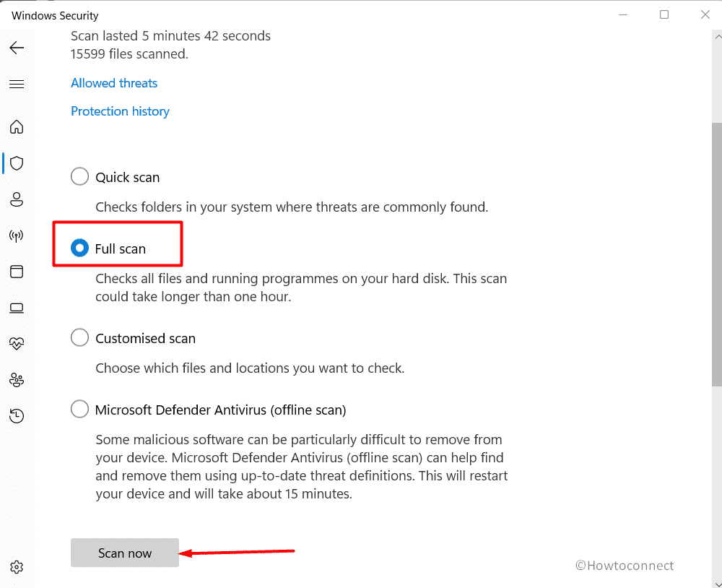
Task: Select Microsoft Defender Antivirus offline scan option
Action: 79,410
